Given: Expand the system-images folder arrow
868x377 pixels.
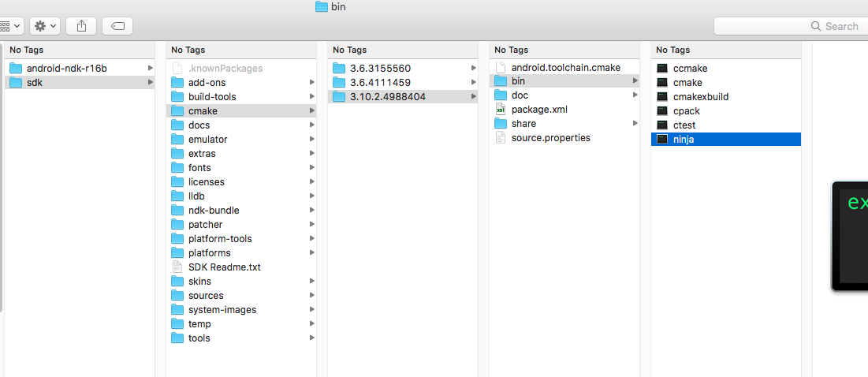Looking at the screenshot, I should 312,309.
